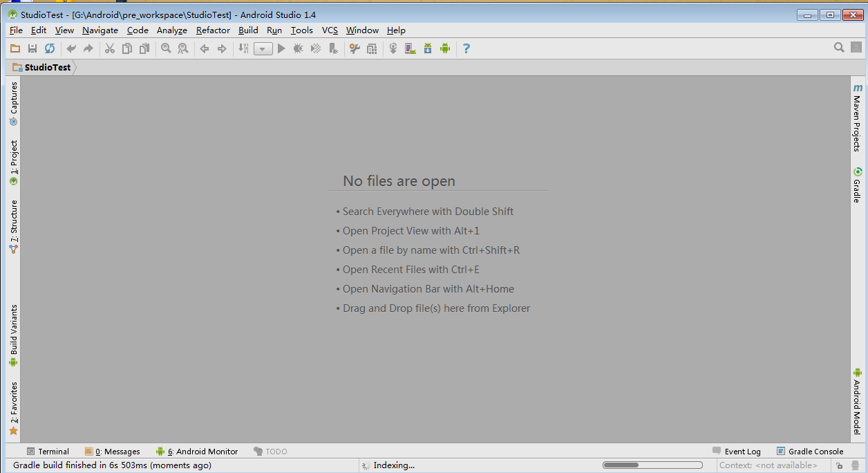Open the Help menu
Viewport: 868px width, 473px height.
coord(396,30)
